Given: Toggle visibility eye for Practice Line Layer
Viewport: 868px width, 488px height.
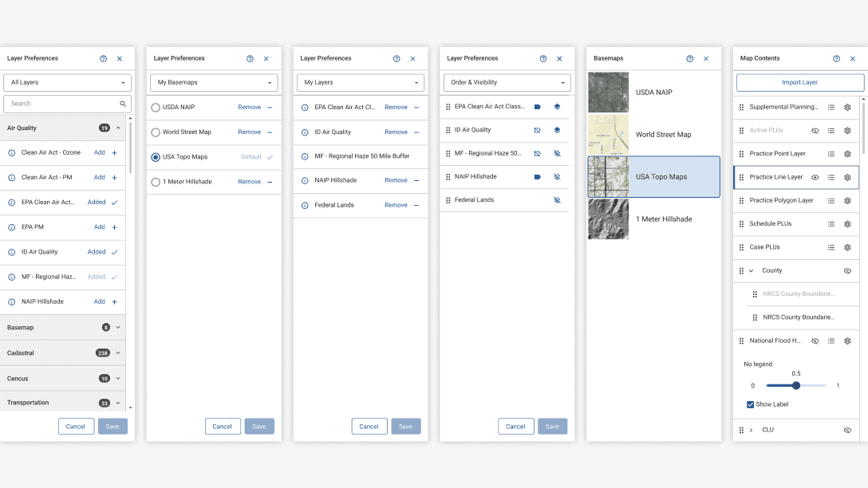Looking at the screenshot, I should point(815,177).
